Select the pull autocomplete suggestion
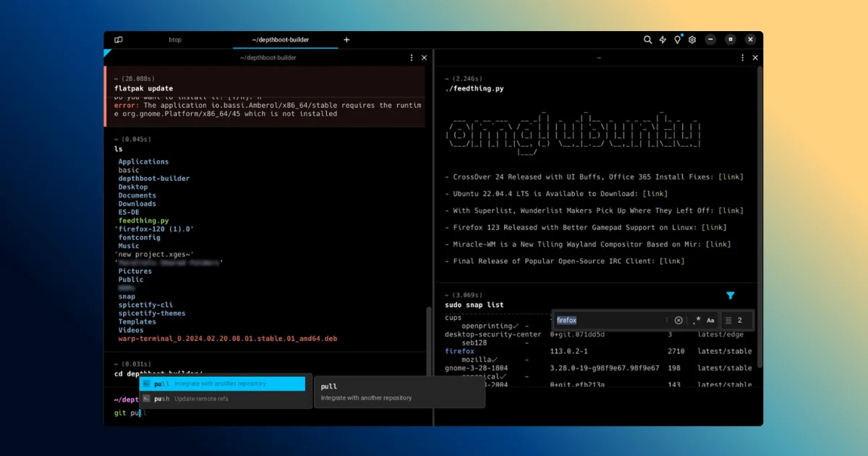The height and width of the screenshot is (456, 868). click(x=222, y=384)
